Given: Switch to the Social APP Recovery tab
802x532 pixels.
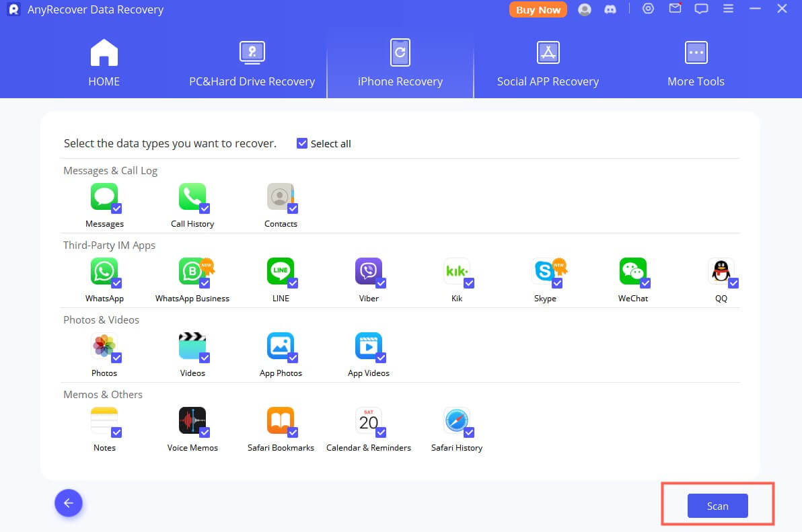Looking at the screenshot, I should coord(548,64).
